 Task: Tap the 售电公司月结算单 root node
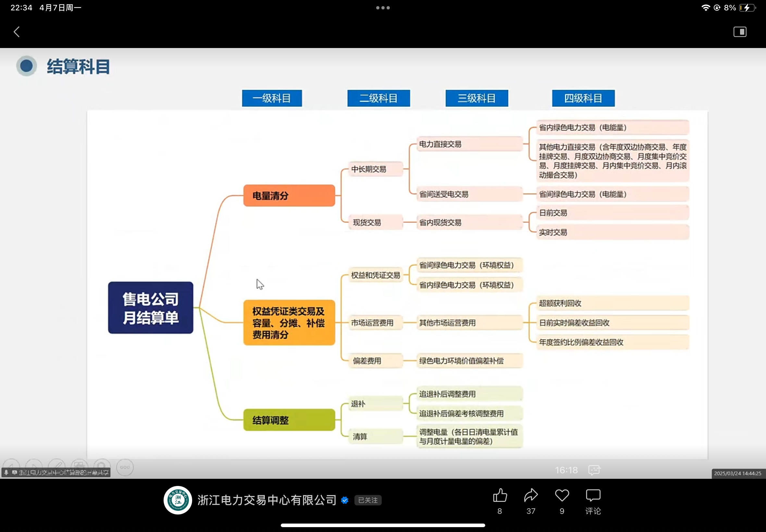coord(151,308)
